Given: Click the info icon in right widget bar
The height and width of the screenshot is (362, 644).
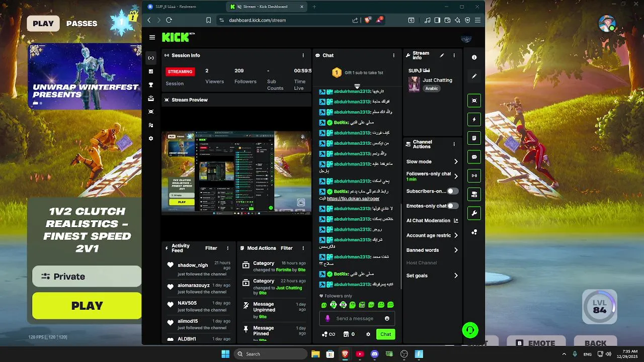Looking at the screenshot, I should (x=474, y=57).
